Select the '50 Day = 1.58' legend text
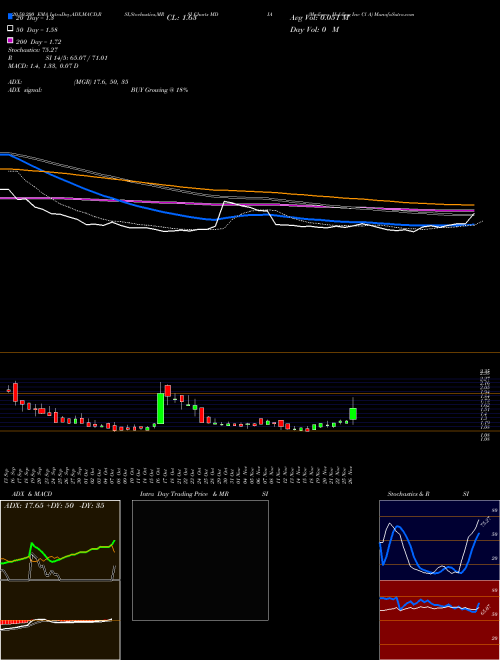500x660 pixels. pyautogui.click(x=37, y=29)
